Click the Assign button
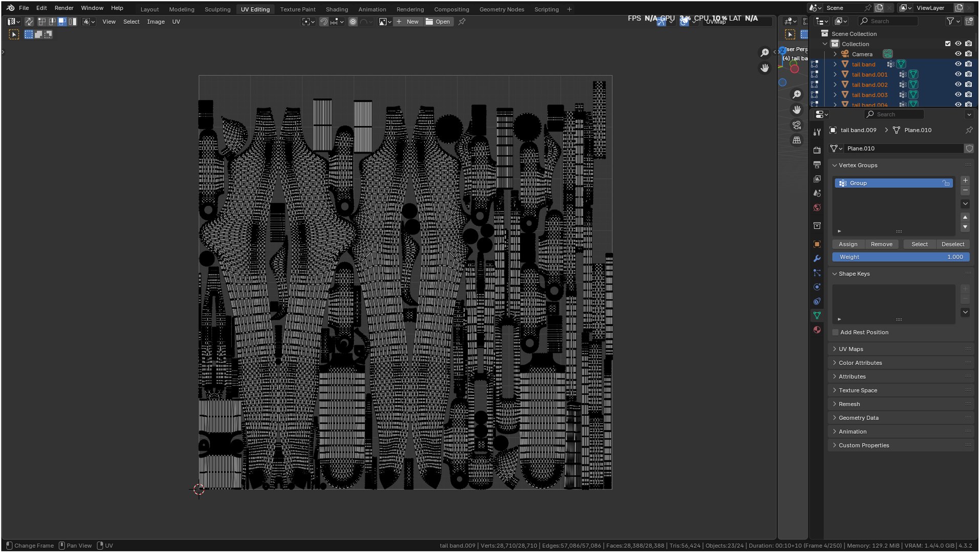Screen dimensions: 980x553 coord(848,244)
